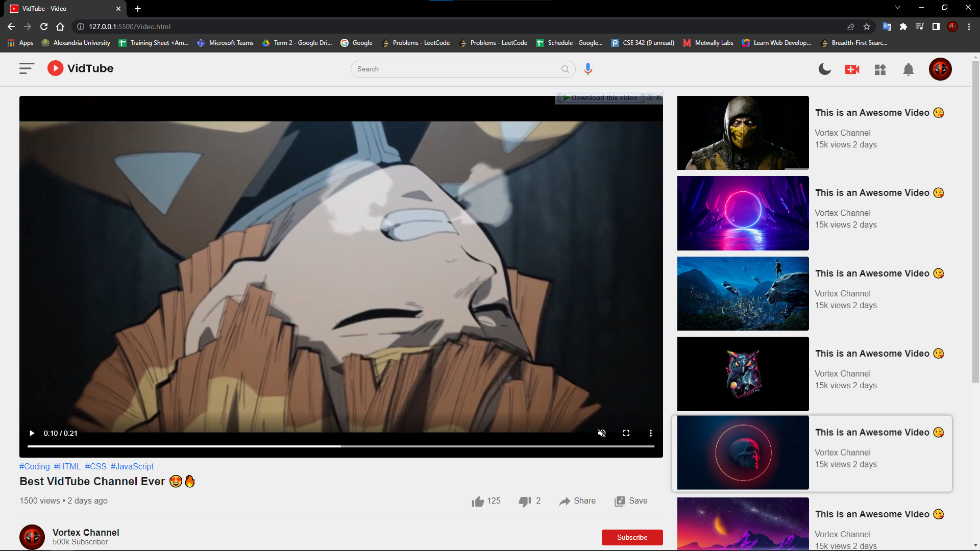Click Download this video overlay button
980x551 pixels.
pos(601,97)
